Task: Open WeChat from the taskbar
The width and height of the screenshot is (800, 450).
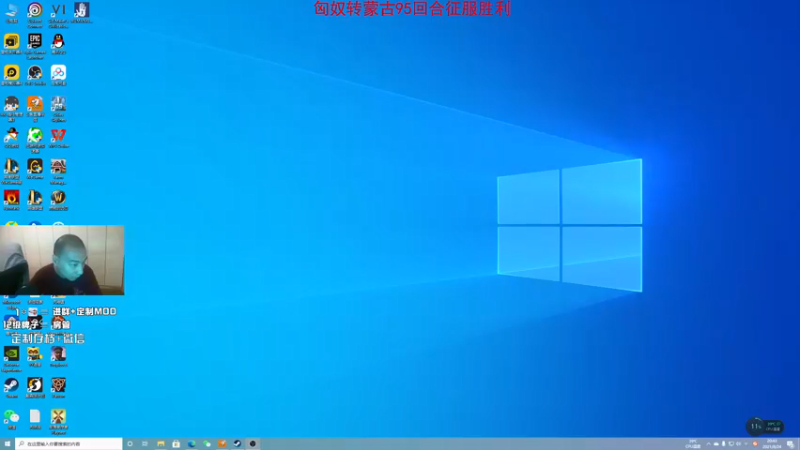Action: (207, 444)
